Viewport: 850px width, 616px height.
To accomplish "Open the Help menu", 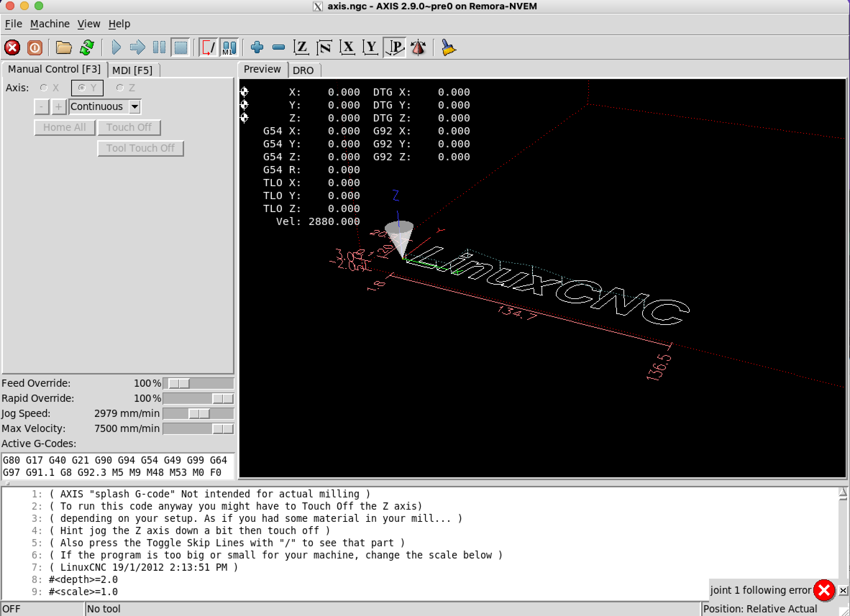I will tap(119, 24).
